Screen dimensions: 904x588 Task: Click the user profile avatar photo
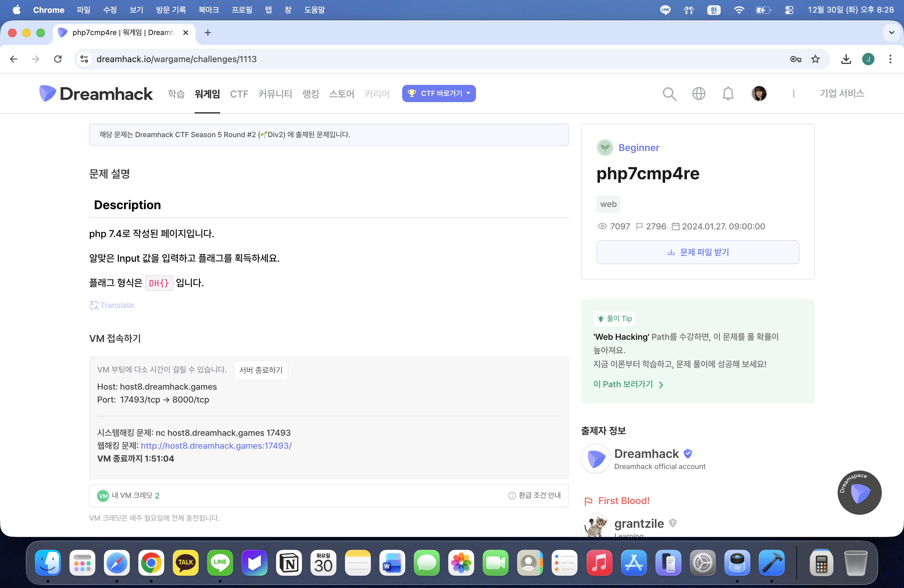[x=759, y=93]
